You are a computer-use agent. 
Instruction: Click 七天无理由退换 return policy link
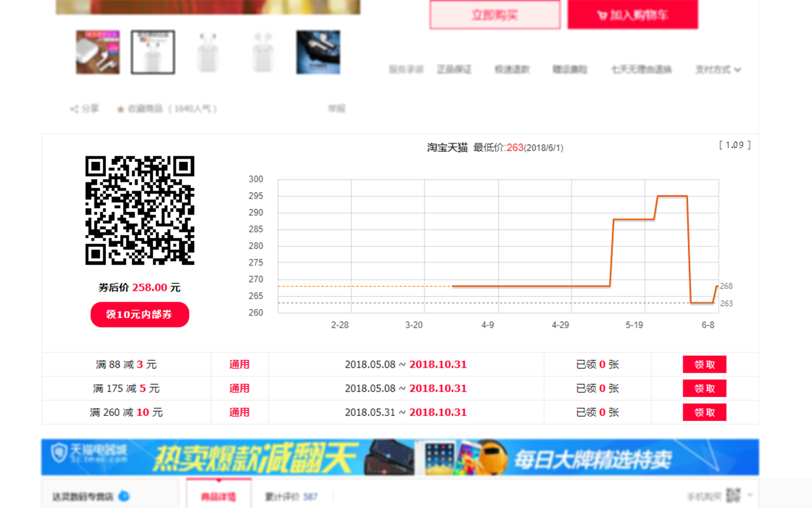pyautogui.click(x=641, y=69)
